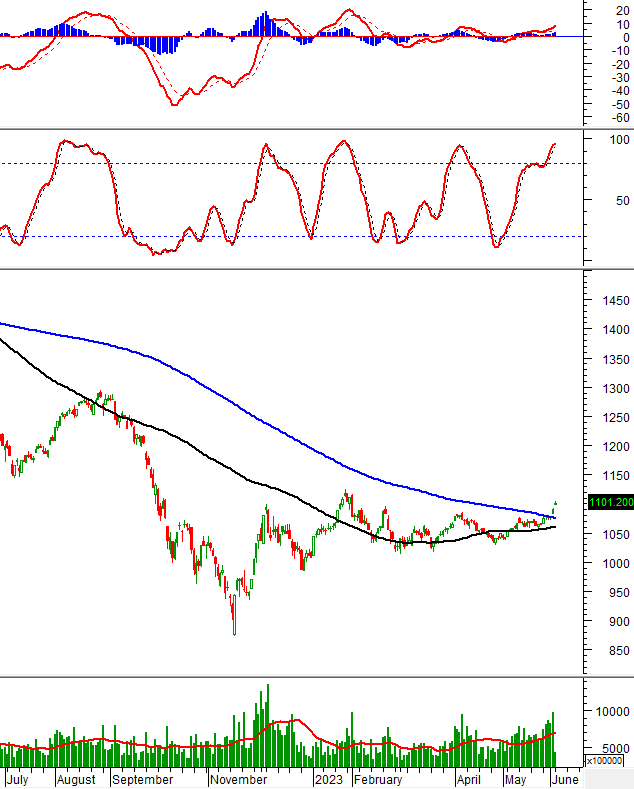Select the May label on time axis

(516, 779)
